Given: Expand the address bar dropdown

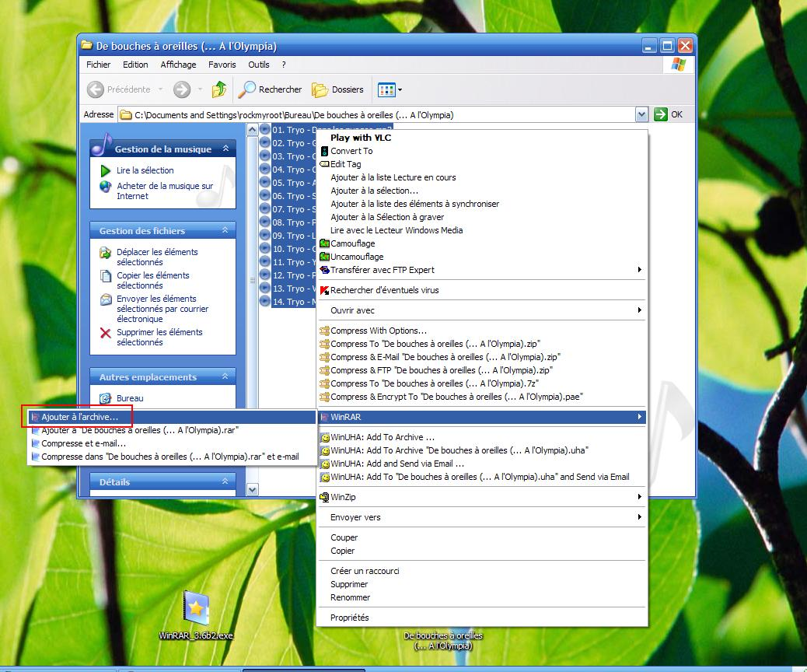Looking at the screenshot, I should 641,114.
